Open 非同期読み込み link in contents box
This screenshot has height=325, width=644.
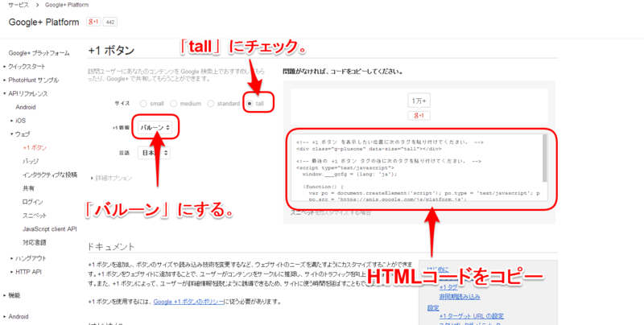pyautogui.click(x=460, y=296)
